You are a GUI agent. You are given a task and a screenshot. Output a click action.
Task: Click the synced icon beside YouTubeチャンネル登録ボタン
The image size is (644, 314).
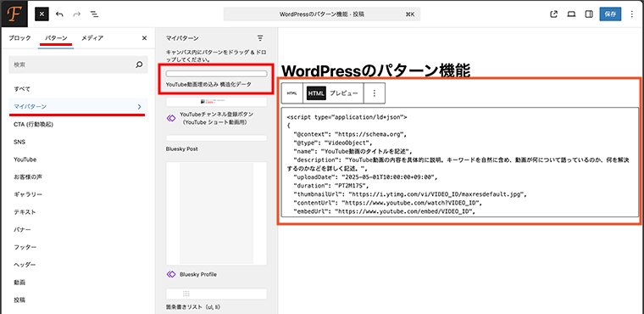(171, 118)
